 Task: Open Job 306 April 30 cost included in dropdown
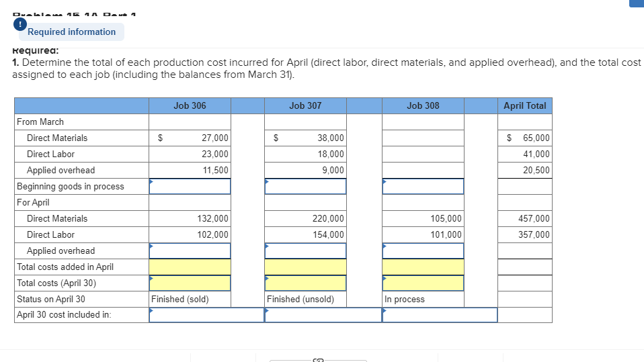click(206, 315)
